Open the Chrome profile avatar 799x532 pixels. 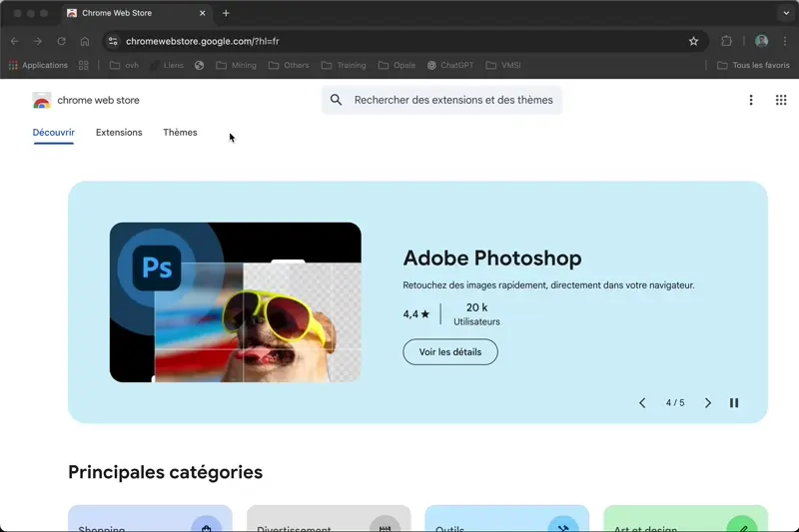(x=762, y=41)
